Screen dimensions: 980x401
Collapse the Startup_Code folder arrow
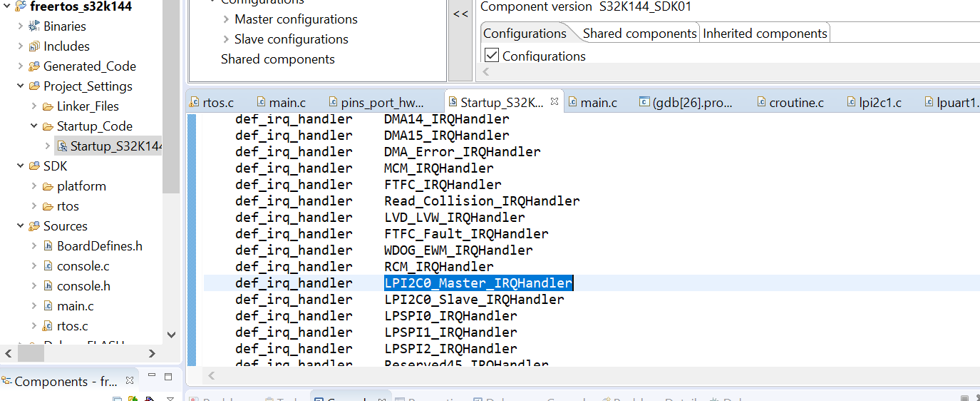point(33,126)
